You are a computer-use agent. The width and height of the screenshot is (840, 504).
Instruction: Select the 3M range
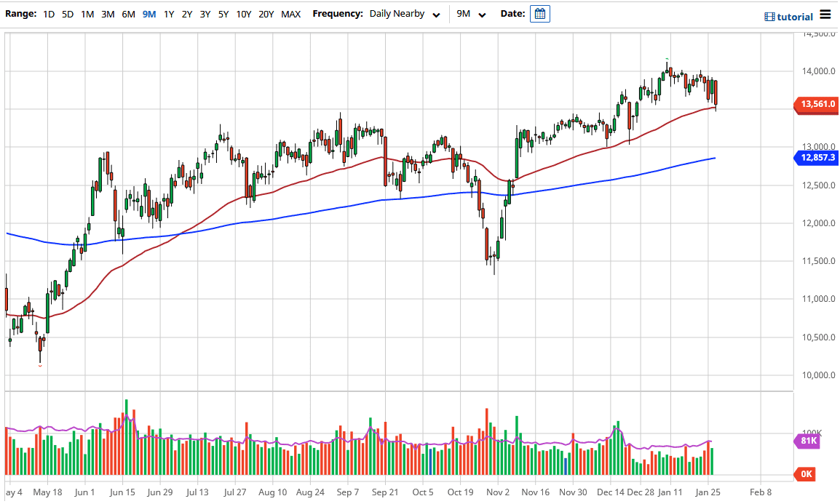[x=108, y=13]
